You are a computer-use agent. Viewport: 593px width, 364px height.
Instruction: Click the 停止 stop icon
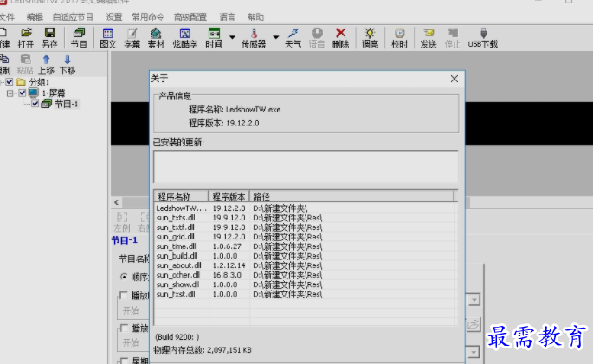pyautogui.click(x=452, y=38)
